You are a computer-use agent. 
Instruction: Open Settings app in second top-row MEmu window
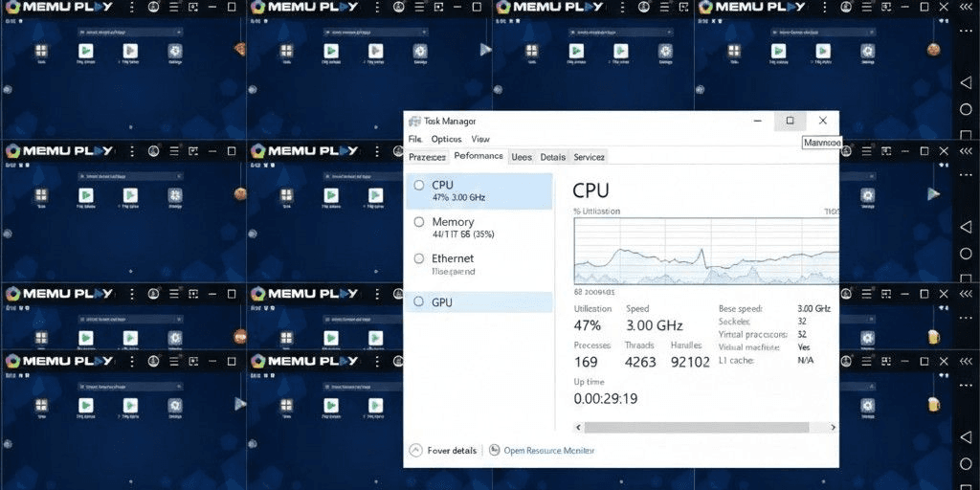click(x=420, y=52)
